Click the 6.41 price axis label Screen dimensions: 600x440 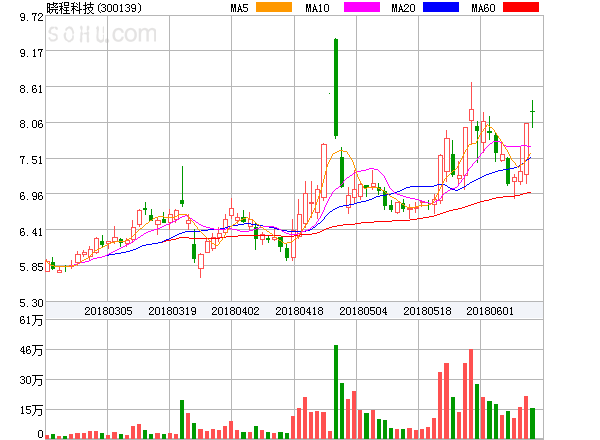tap(31, 232)
